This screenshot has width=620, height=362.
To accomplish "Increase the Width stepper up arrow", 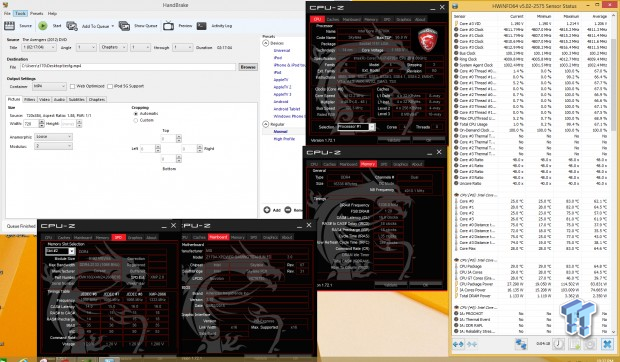I will point(42,122).
